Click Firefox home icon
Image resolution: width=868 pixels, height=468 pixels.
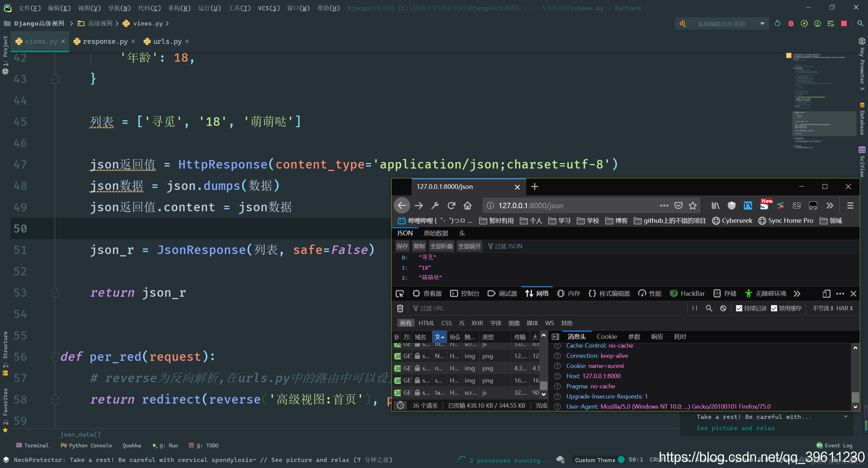(x=468, y=206)
